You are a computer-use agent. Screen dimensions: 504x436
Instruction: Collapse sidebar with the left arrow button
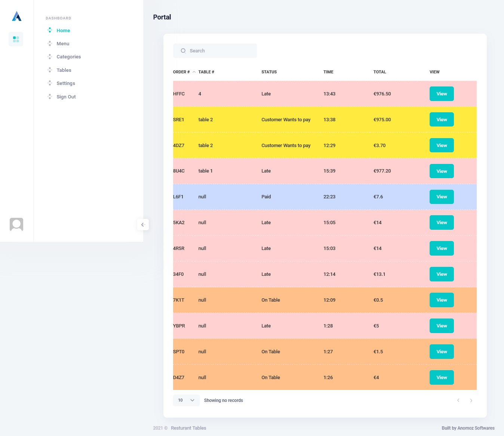pyautogui.click(x=143, y=225)
